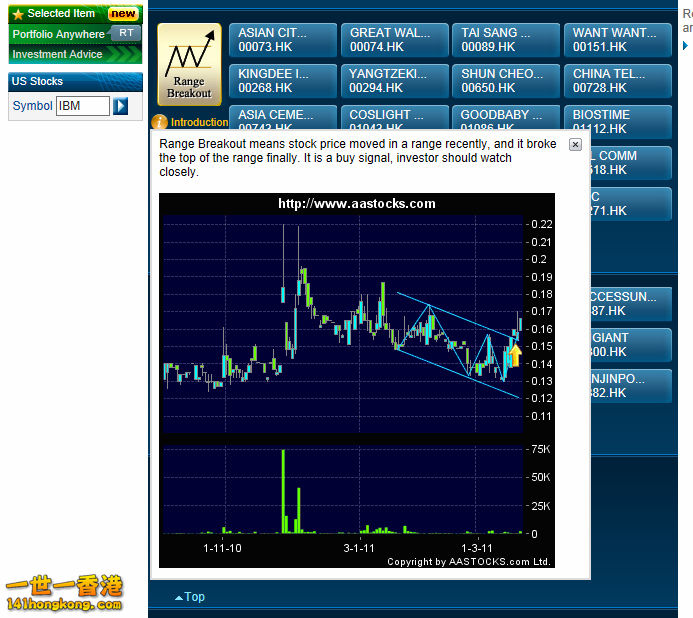Open stock CHINA TEL... 00728.HK
The image size is (693, 618).
coord(618,81)
